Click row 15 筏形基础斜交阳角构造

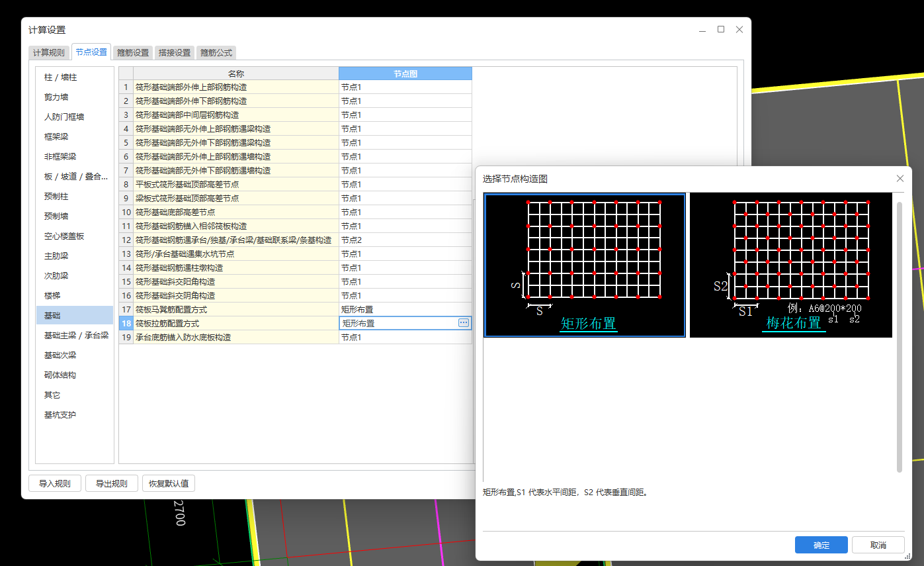click(x=236, y=282)
